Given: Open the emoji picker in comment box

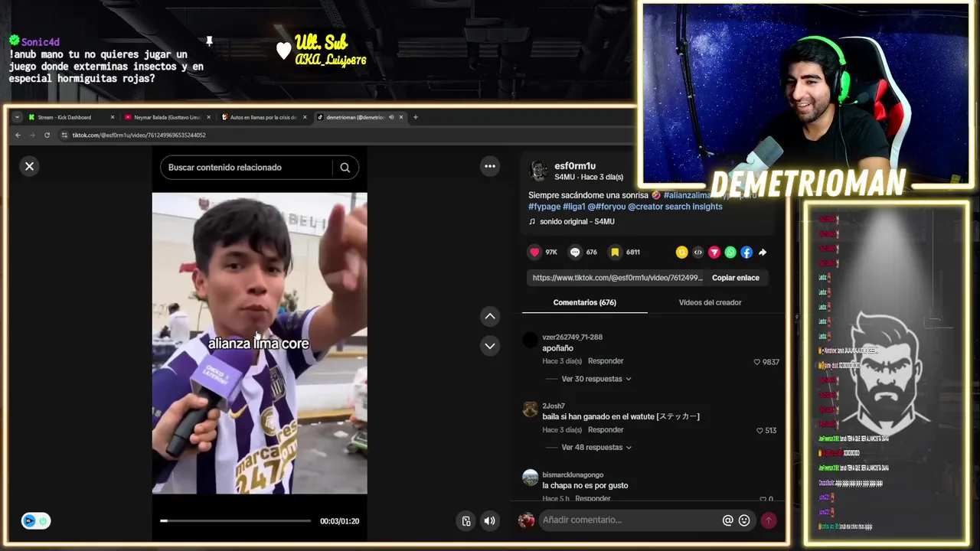Looking at the screenshot, I should point(744,520).
